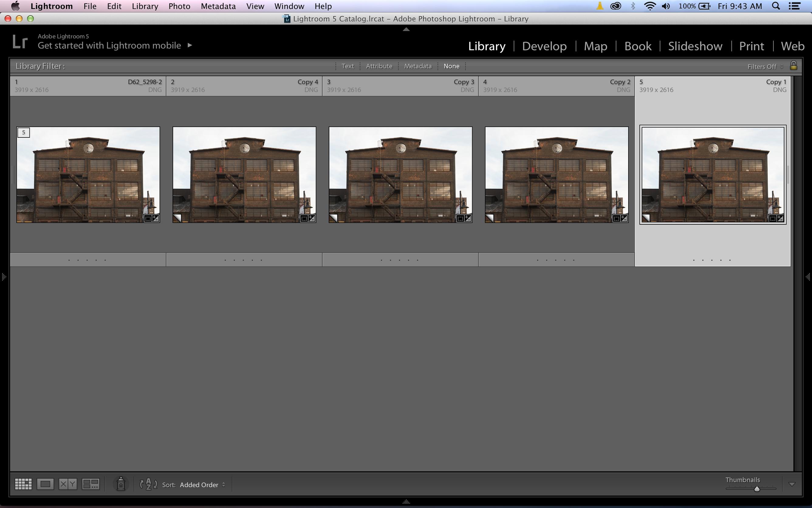Switch to the Develop module
The width and height of the screenshot is (812, 508).
point(544,46)
